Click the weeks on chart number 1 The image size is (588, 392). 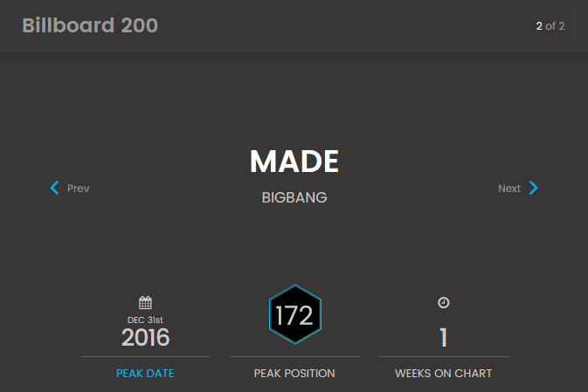[x=444, y=338]
